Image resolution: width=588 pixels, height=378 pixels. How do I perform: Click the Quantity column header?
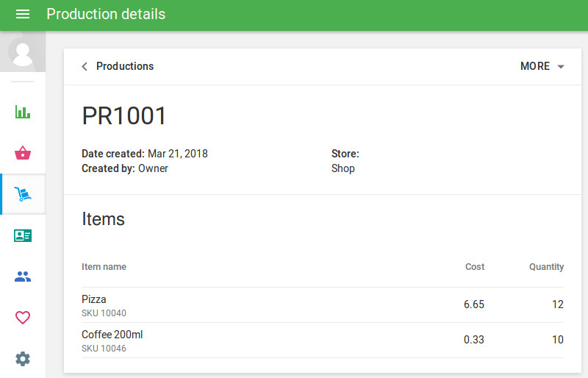click(546, 267)
